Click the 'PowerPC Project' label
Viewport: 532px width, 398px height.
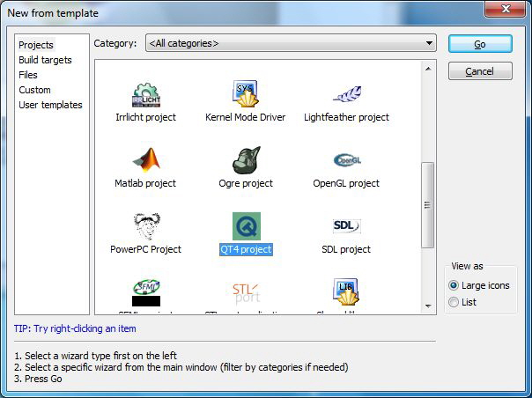[x=146, y=249]
